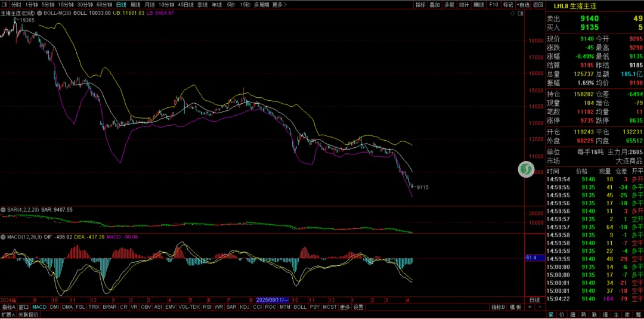Select the BRAR indicator tab
This screenshot has width=644, height=319.
[110, 307]
